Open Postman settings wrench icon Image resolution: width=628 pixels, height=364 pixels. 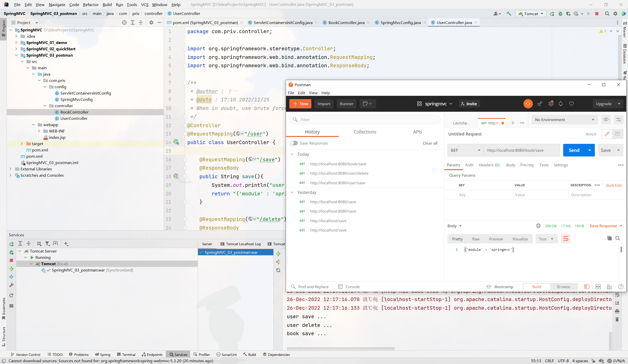click(x=551, y=104)
